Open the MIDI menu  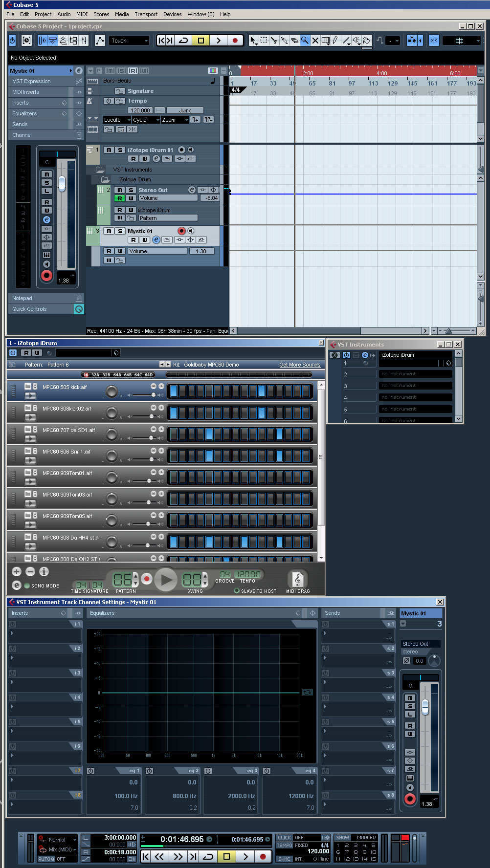point(82,14)
